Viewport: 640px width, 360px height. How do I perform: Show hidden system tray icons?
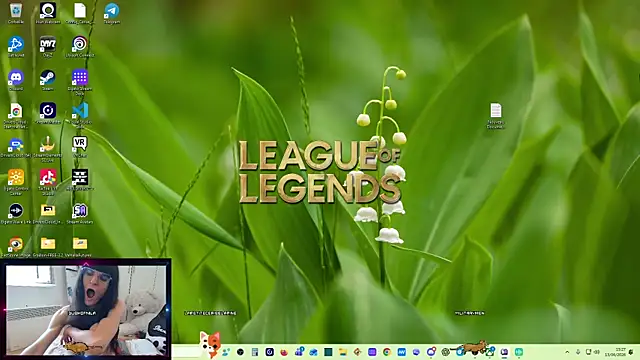click(567, 352)
